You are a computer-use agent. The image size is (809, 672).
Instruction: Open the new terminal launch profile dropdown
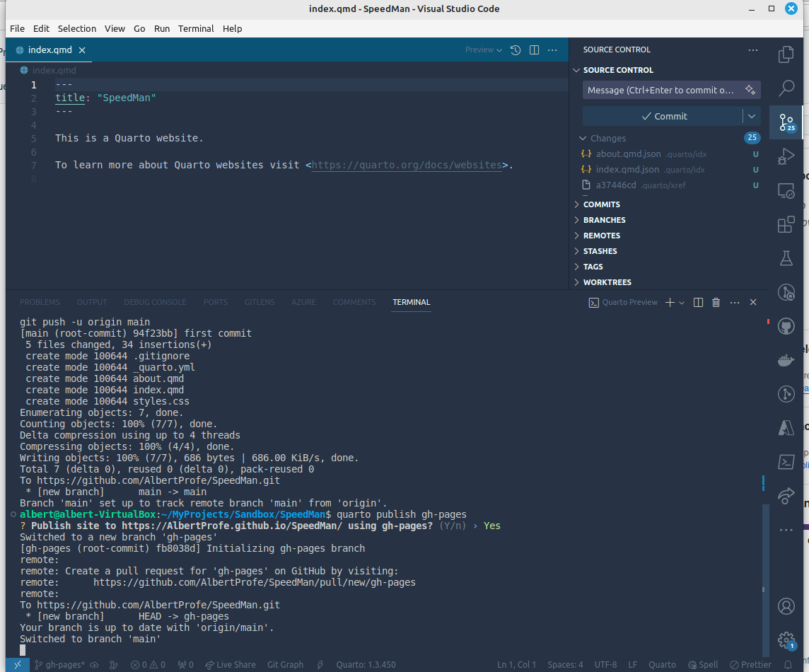[x=682, y=303]
